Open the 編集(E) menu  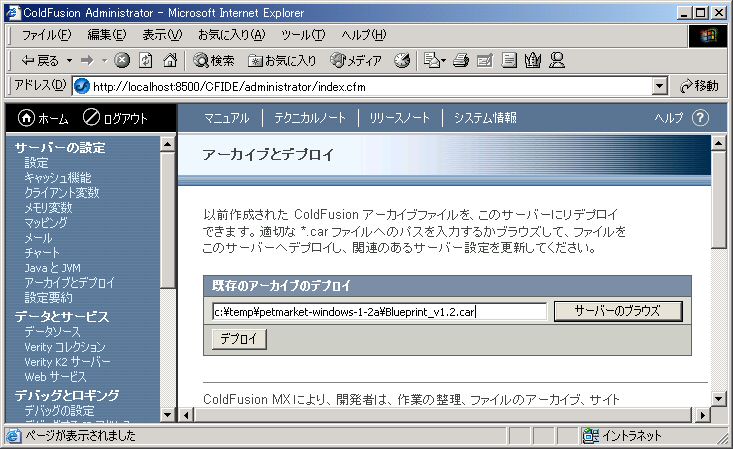click(x=107, y=35)
